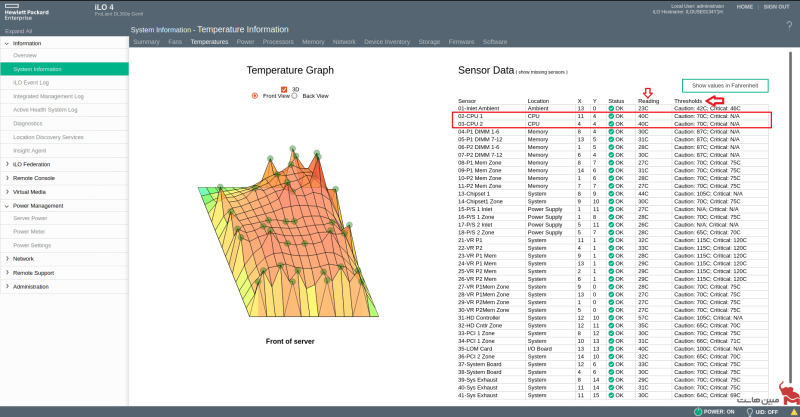Expand the iLO Federation section

pos(7,164)
